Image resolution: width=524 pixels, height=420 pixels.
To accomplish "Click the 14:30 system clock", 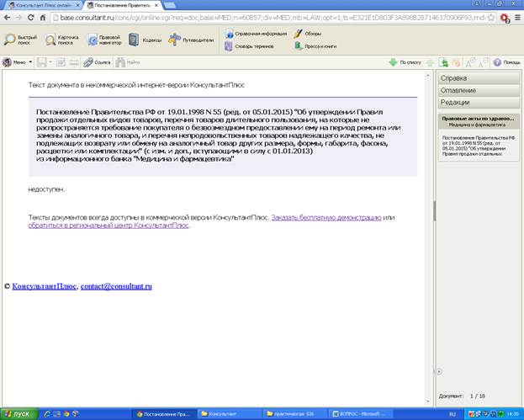I will click(x=513, y=414).
